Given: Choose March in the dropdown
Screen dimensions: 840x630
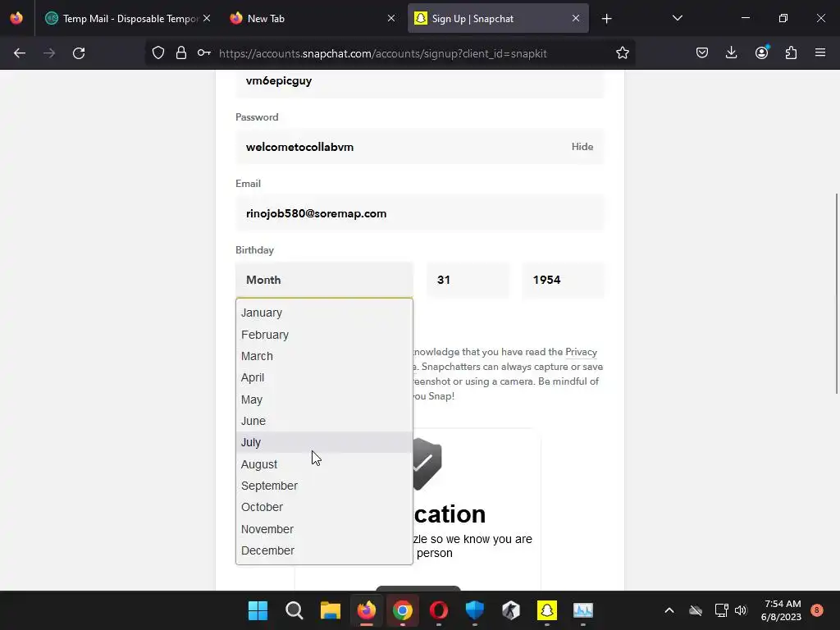Looking at the screenshot, I should click(324, 356).
